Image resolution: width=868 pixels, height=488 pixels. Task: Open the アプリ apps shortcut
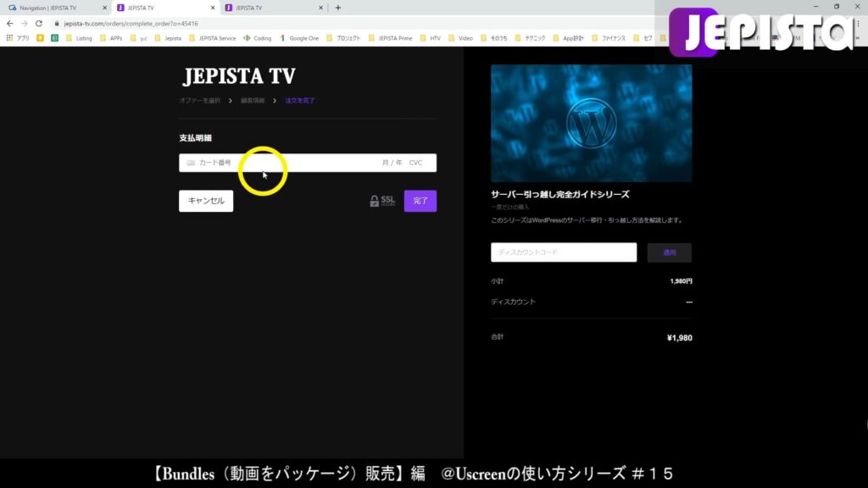tap(18, 38)
